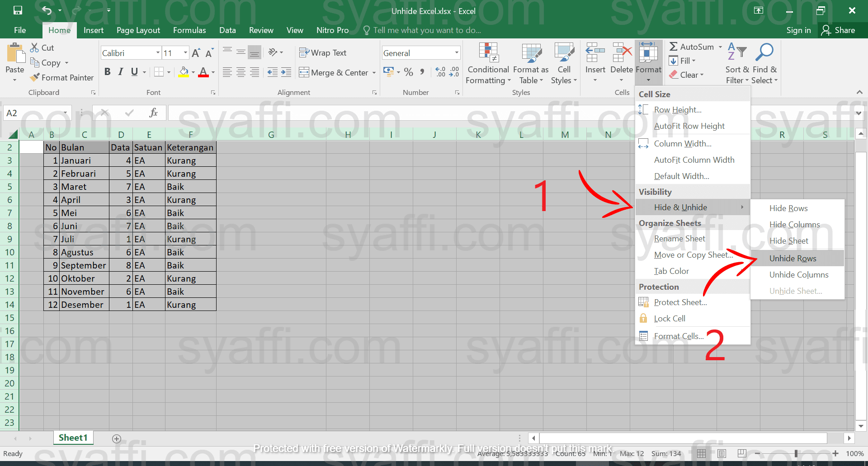
Task: Click the Decrease Decimal icon
Action: click(x=454, y=72)
